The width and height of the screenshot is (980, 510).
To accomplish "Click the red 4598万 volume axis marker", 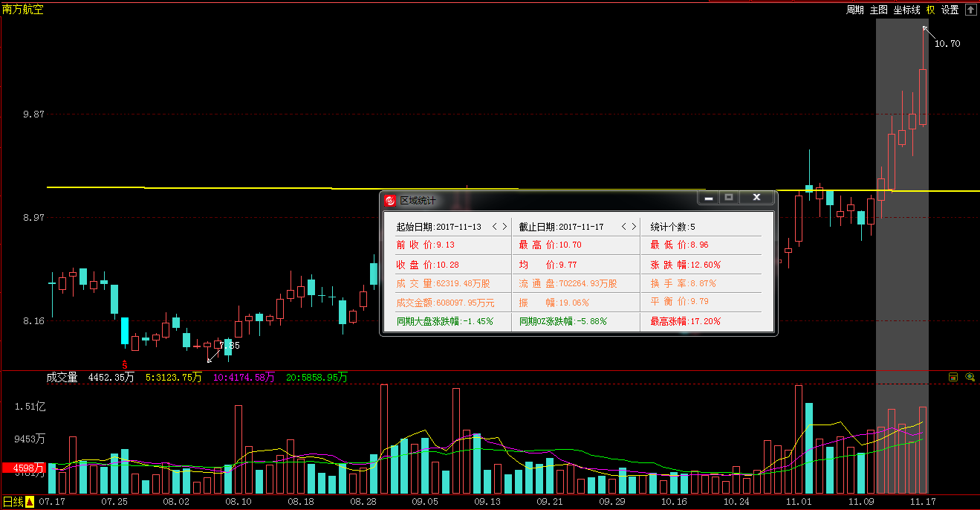I will [x=23, y=468].
